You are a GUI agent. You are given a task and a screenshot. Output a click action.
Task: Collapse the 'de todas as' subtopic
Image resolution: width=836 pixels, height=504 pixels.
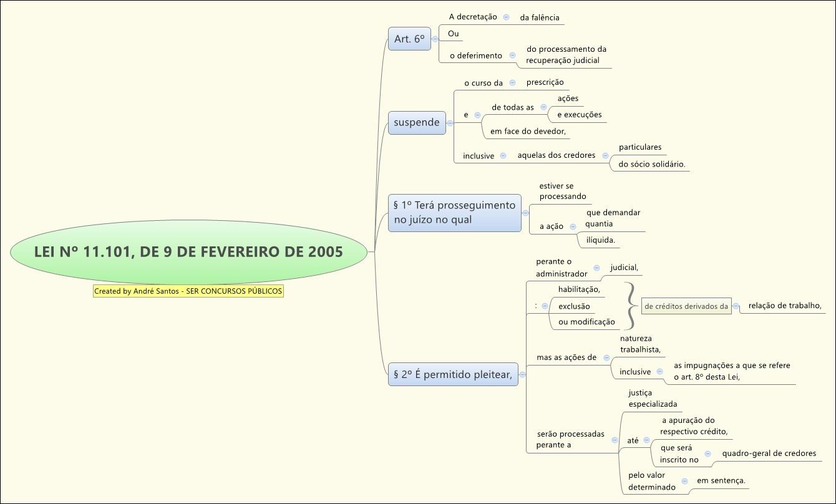click(543, 107)
